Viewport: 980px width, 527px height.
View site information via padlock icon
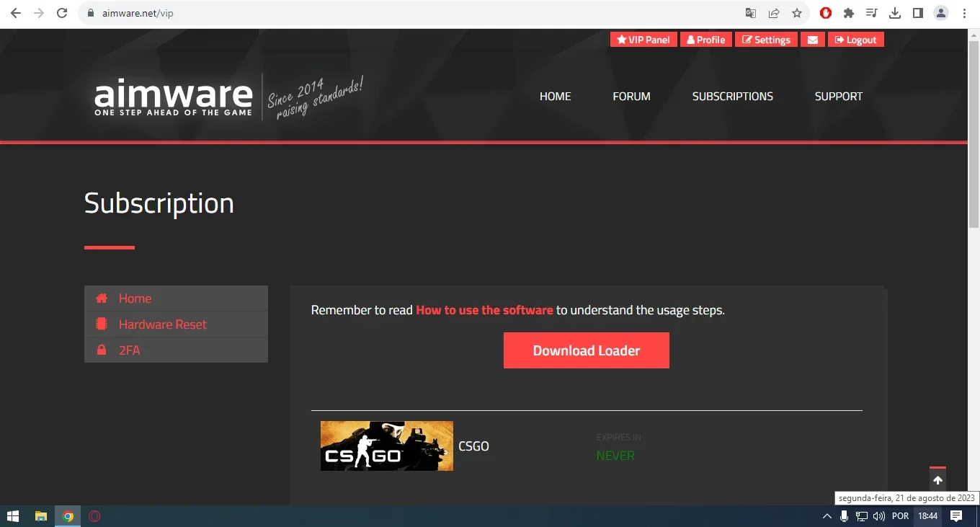91,13
